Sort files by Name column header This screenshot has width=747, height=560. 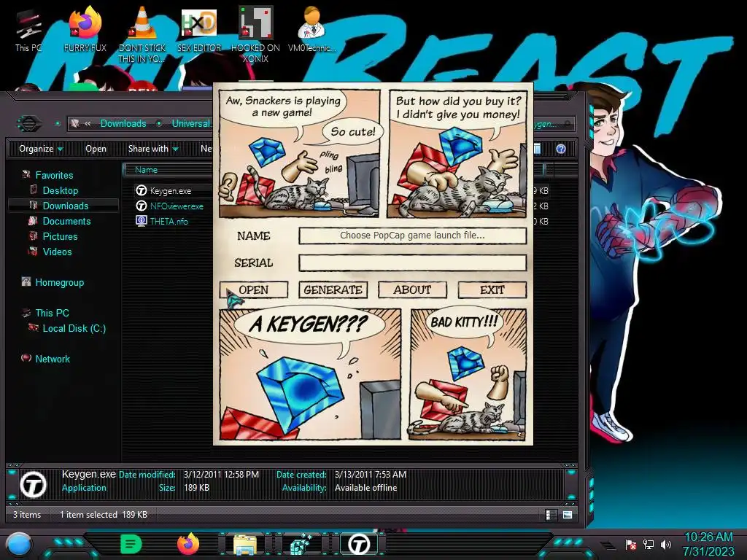pos(146,169)
